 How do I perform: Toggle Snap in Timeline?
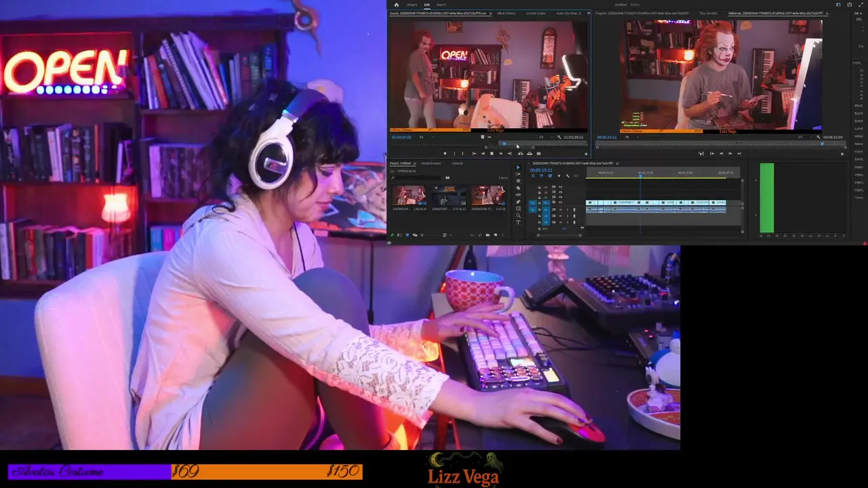tap(541, 176)
